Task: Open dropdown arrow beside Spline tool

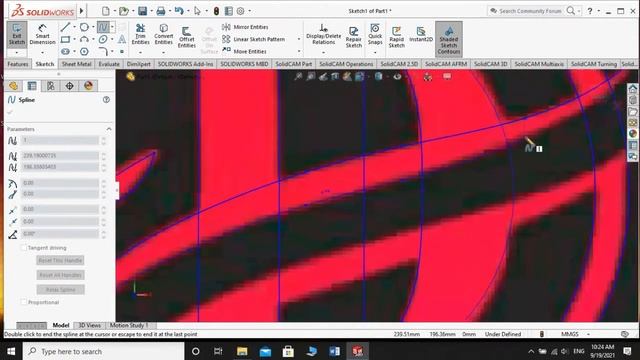Action: point(112,27)
